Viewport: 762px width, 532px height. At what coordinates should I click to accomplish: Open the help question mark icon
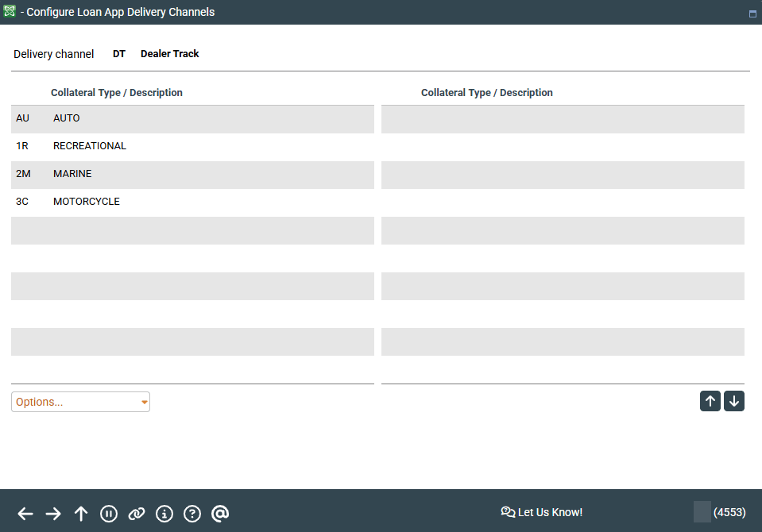tap(192, 514)
